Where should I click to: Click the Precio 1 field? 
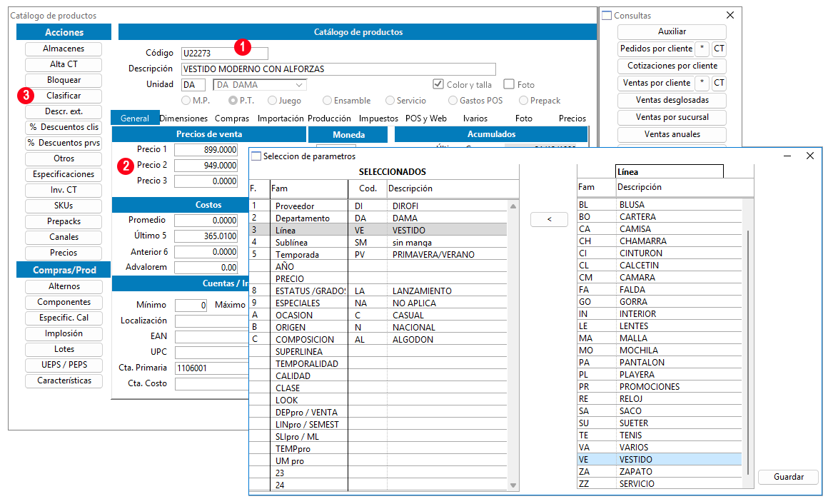pyautogui.click(x=206, y=150)
